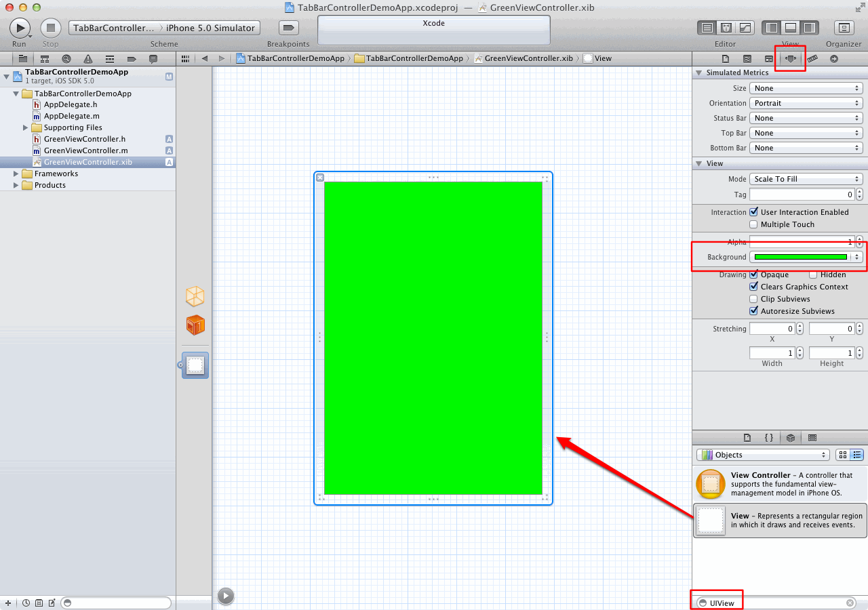Open the Mode dropdown Scale To Fill
The image size is (868, 610).
tap(806, 179)
